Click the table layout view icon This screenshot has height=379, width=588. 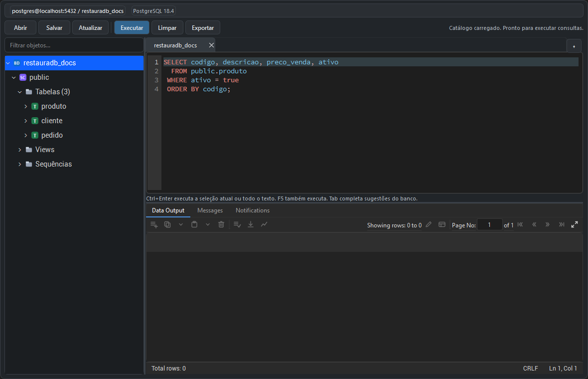click(x=442, y=224)
